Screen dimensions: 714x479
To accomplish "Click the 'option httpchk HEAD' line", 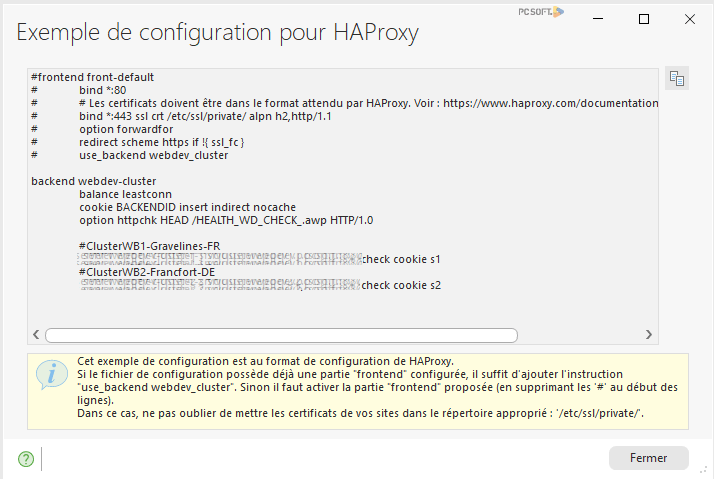I will tap(226, 220).
